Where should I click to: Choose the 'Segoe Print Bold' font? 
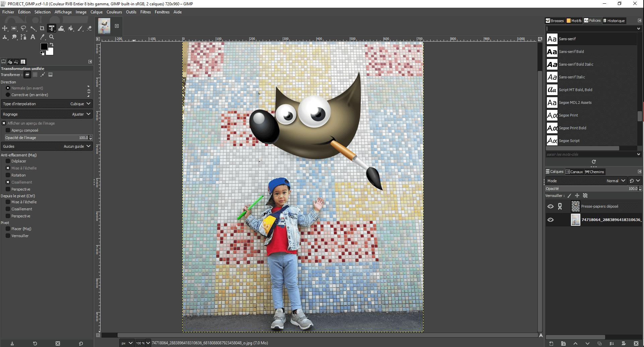coord(572,128)
